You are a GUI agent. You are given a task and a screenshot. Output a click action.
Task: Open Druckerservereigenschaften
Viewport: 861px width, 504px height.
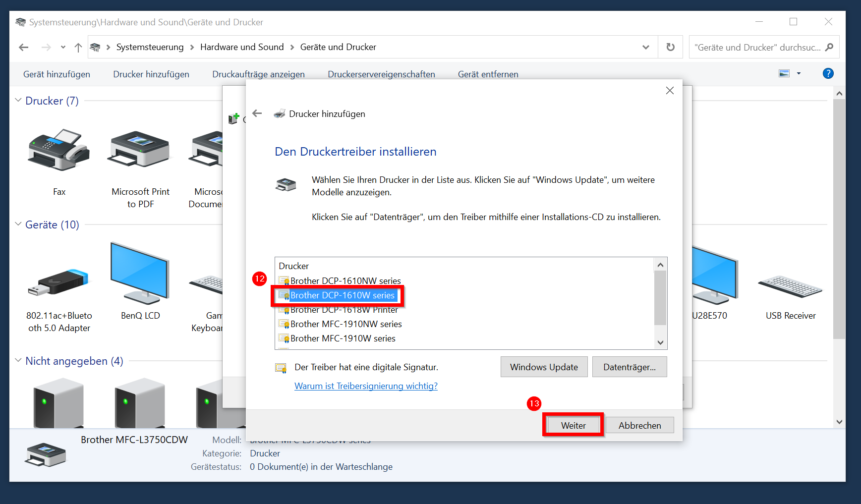(381, 74)
